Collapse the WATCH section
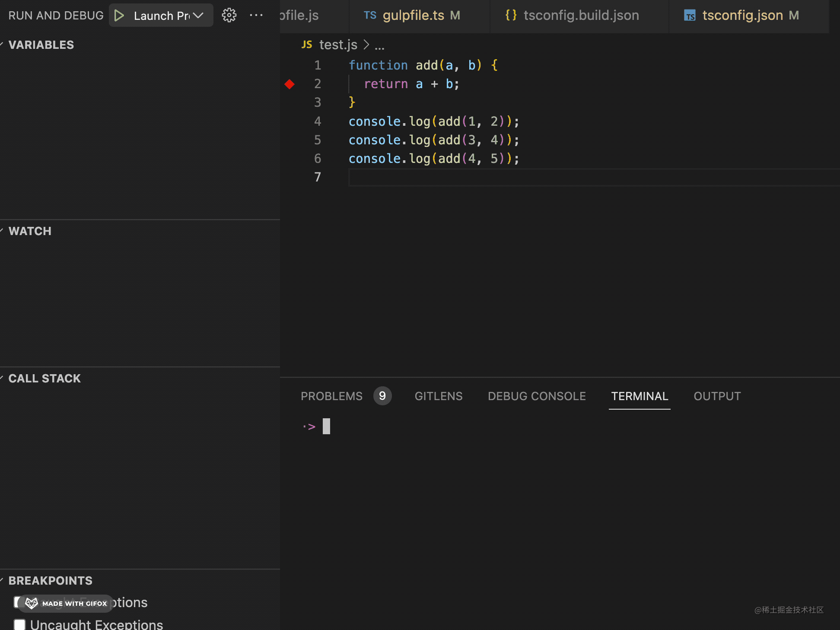 click(30, 231)
